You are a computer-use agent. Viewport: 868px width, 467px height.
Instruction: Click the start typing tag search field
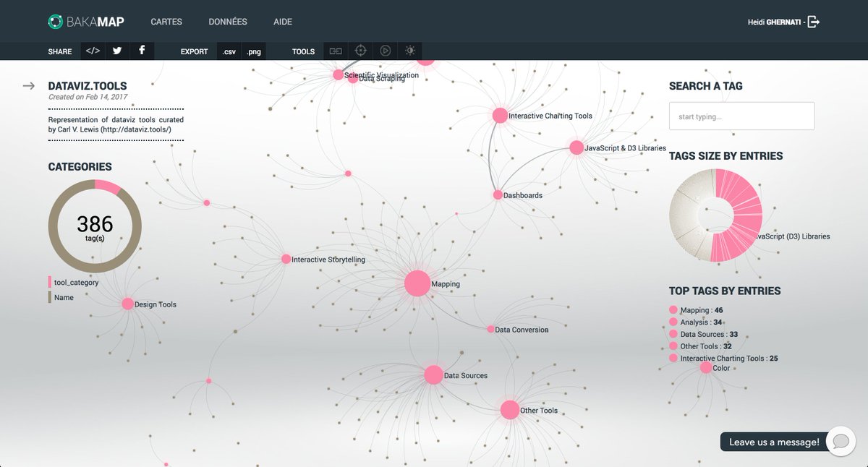pos(741,116)
